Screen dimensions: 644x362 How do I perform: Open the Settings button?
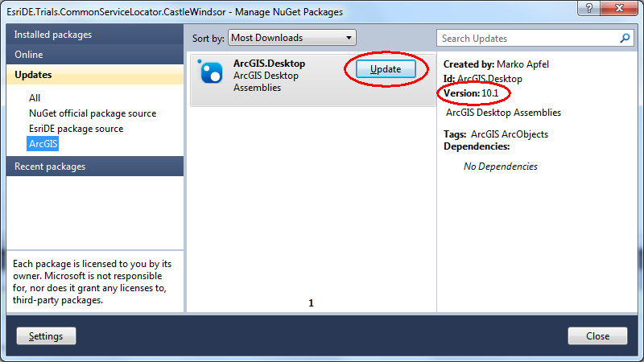pos(46,336)
